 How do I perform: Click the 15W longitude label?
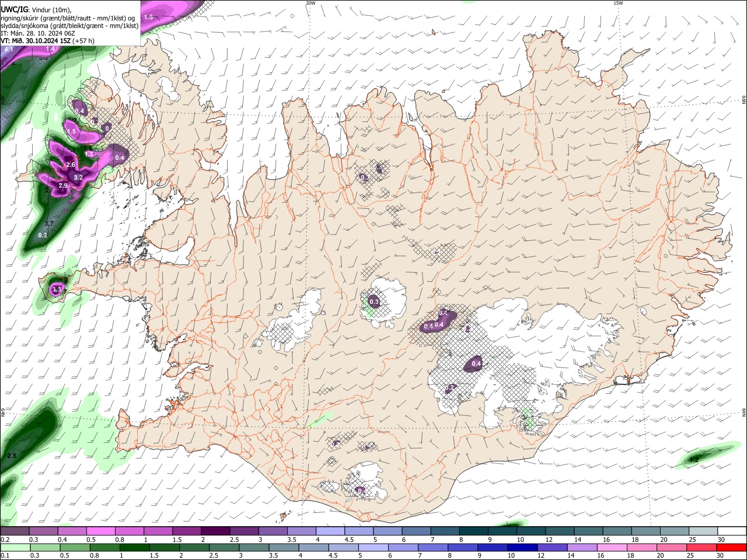(618, 3)
